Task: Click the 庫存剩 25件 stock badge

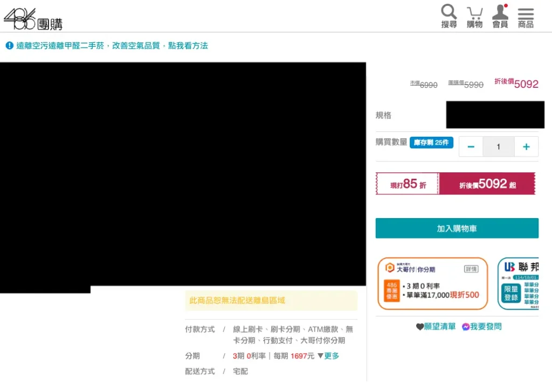Action: click(431, 143)
